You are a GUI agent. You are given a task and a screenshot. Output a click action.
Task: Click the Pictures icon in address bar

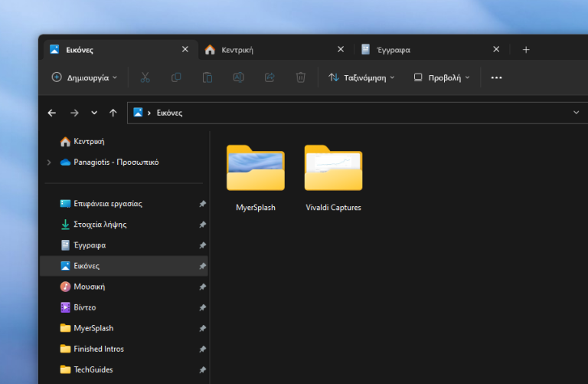point(138,112)
